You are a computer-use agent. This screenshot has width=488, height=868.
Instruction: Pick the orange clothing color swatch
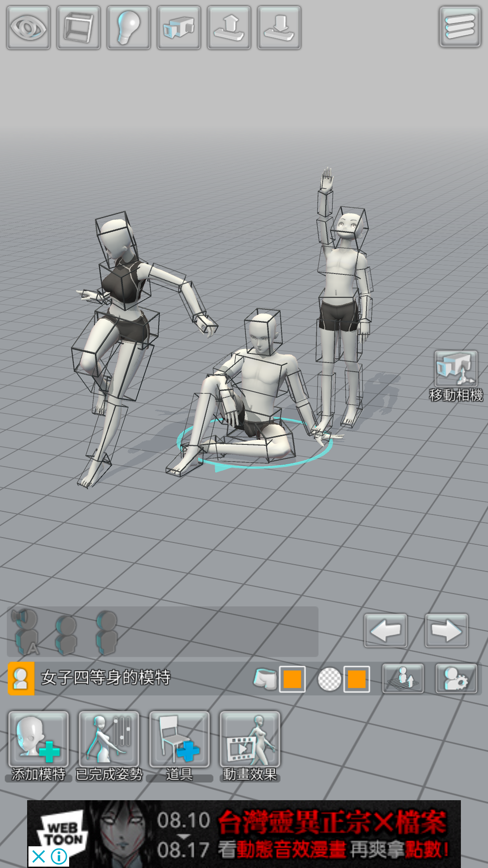pos(292,679)
